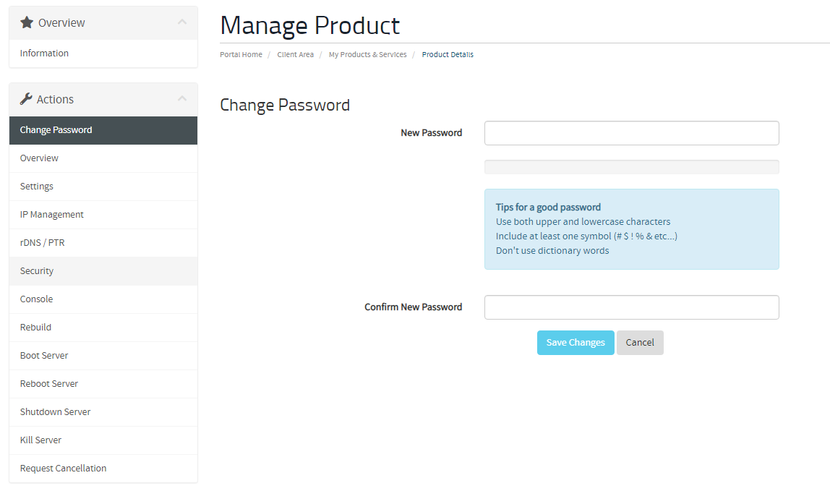The width and height of the screenshot is (830, 504).
Task: Select Change Password in the sidebar
Action: click(103, 130)
